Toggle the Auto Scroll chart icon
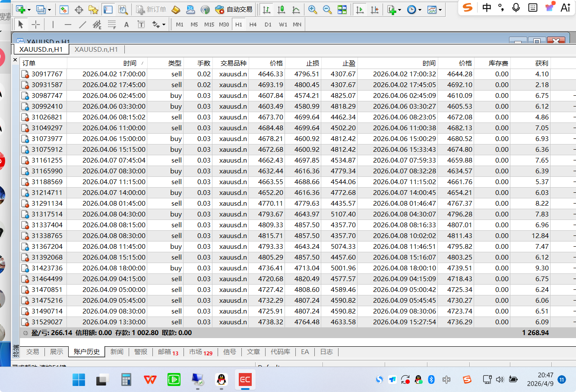The image size is (576, 392). (360, 9)
